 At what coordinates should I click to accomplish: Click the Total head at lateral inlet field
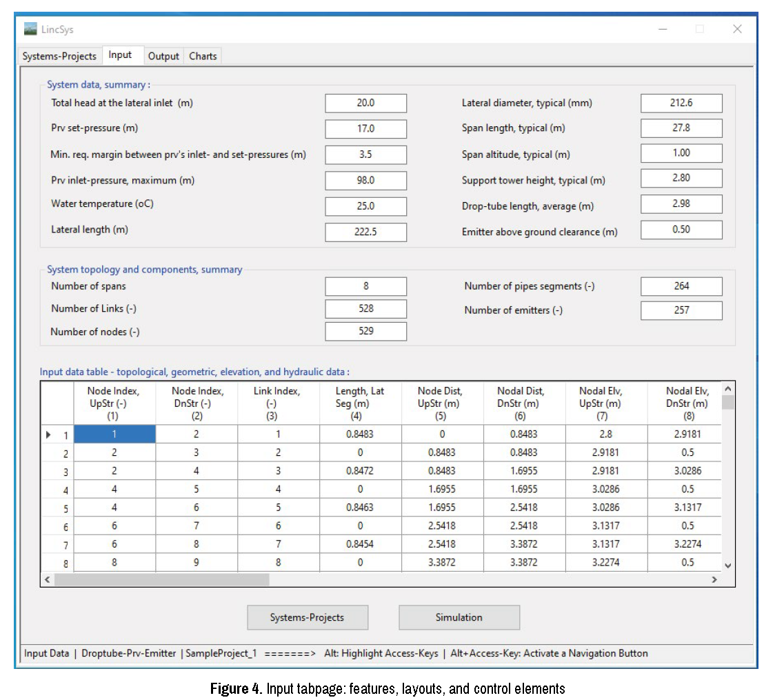point(365,103)
